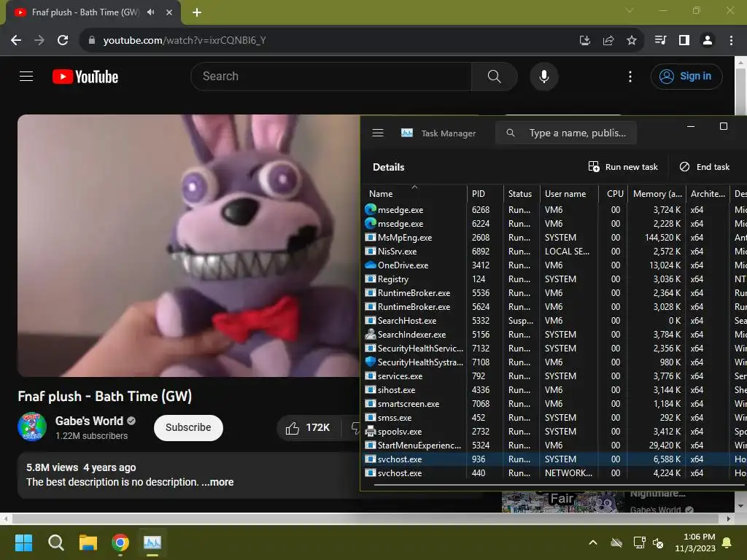
Task: Select sihost.exe process
Action: coord(553,389)
